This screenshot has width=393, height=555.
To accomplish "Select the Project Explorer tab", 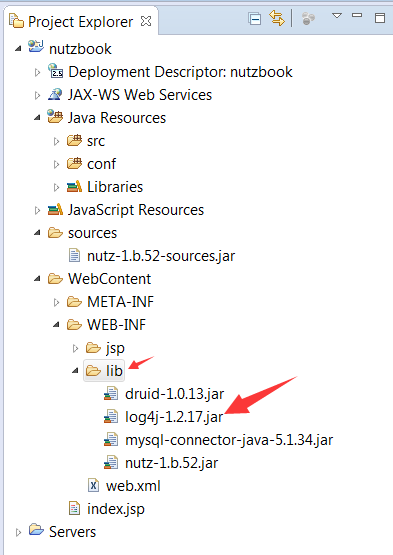I will [x=80, y=22].
